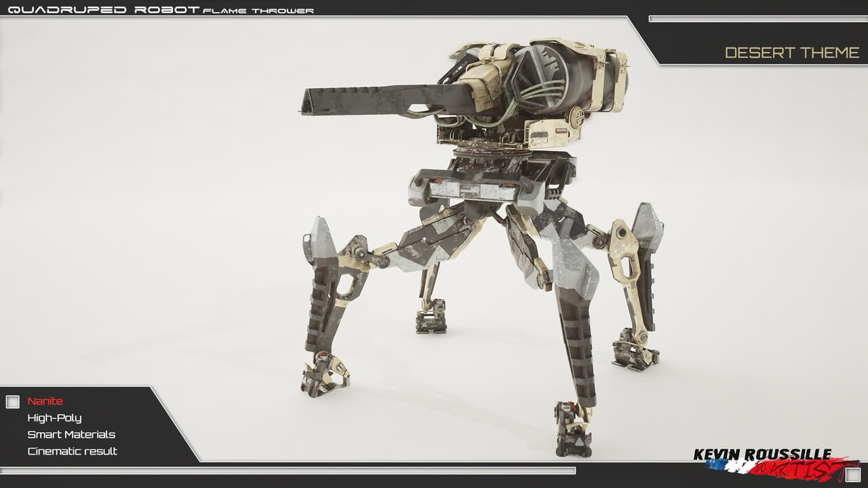The height and width of the screenshot is (488, 868).
Task: Click the Flame Thrower subtitle text
Action: pyautogui.click(x=258, y=10)
